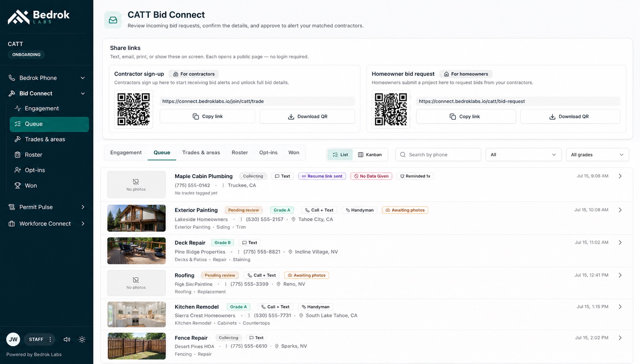Open Deck Repair row chevron
Image resolution: width=640 pixels, height=364 pixels.
[x=620, y=242]
